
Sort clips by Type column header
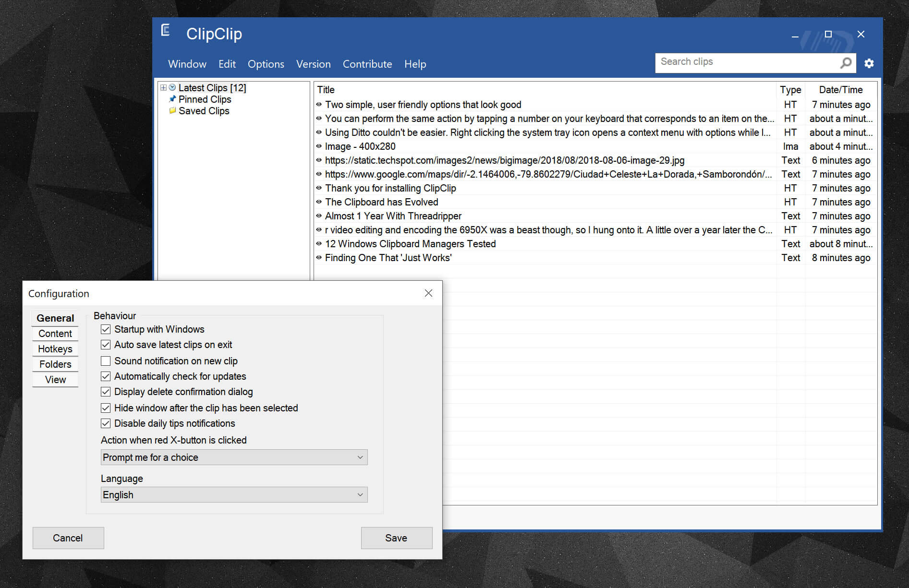click(790, 90)
